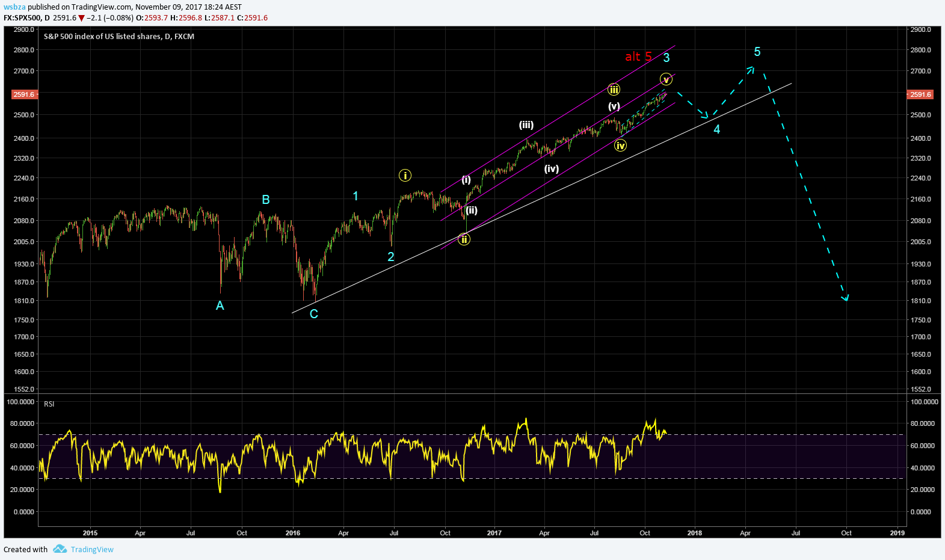Click the S&P 500 index chart title

pyautogui.click(x=119, y=36)
